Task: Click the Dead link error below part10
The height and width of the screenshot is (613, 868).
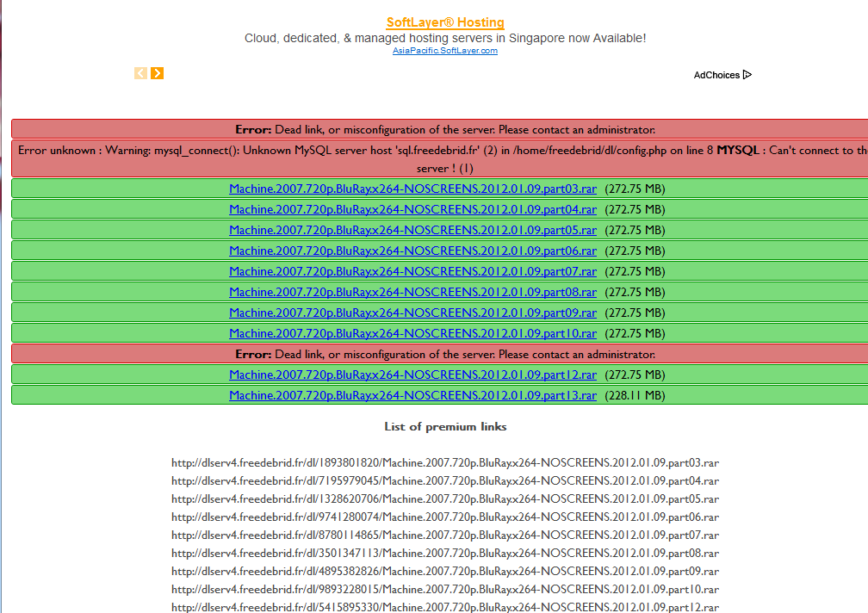Action: click(x=445, y=354)
